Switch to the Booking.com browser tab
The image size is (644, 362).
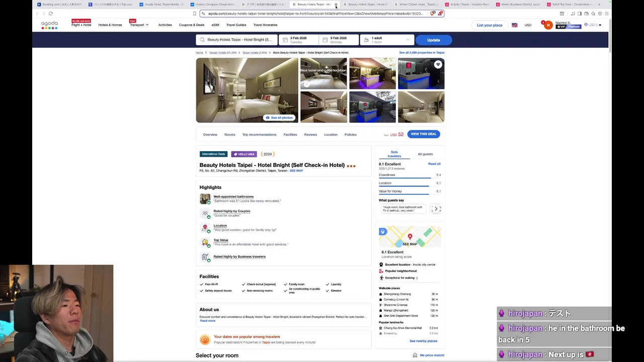[x=60, y=5]
